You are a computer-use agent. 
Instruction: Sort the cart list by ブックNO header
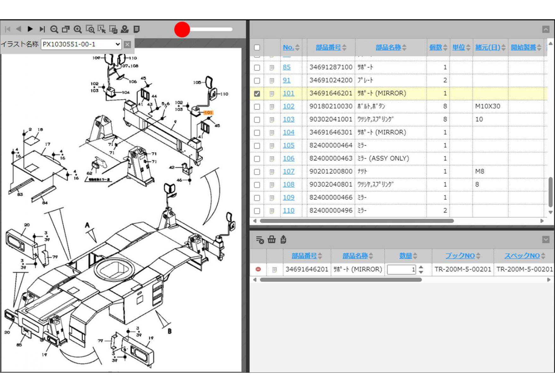[460, 256]
